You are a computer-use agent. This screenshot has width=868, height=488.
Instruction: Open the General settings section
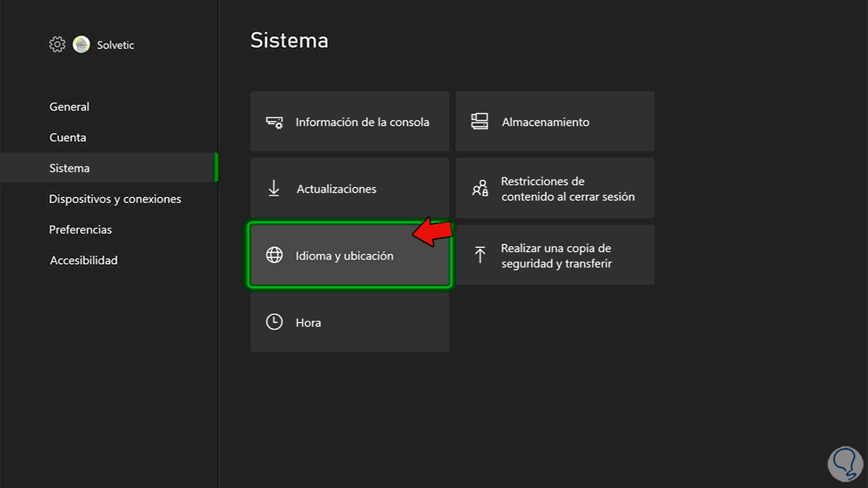69,107
